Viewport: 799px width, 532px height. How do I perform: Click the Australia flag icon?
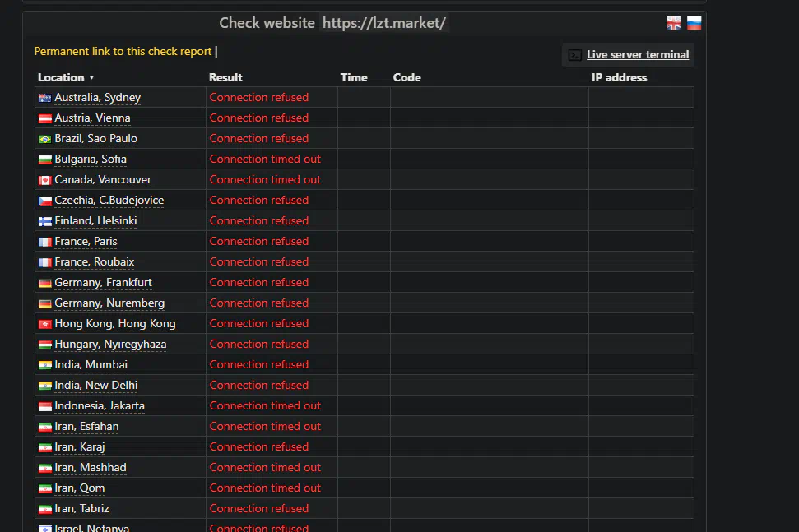click(44, 98)
